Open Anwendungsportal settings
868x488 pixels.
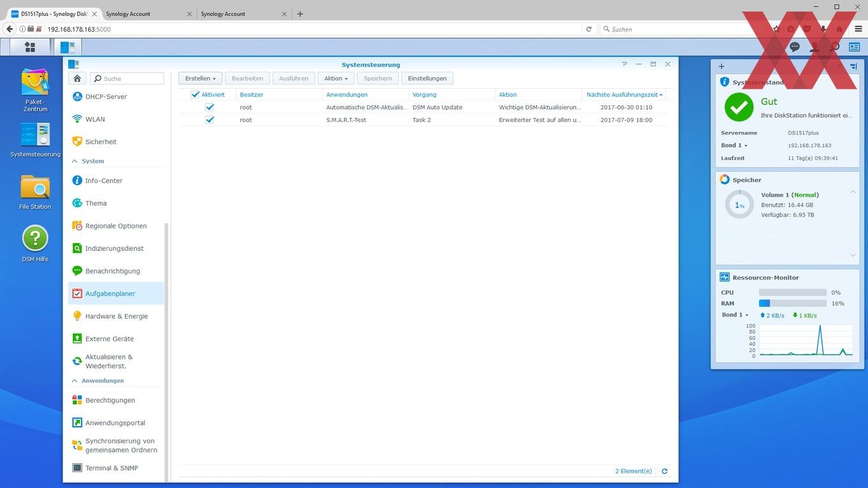point(116,423)
